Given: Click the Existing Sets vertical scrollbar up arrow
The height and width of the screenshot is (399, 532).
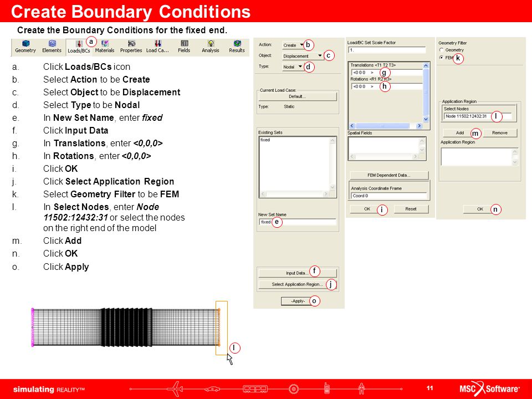Looking at the screenshot, I should (332, 140).
